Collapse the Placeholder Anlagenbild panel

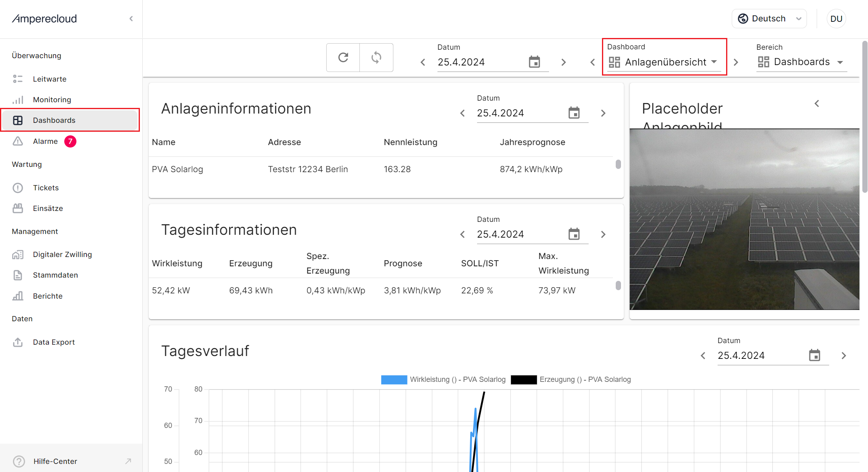tap(817, 103)
